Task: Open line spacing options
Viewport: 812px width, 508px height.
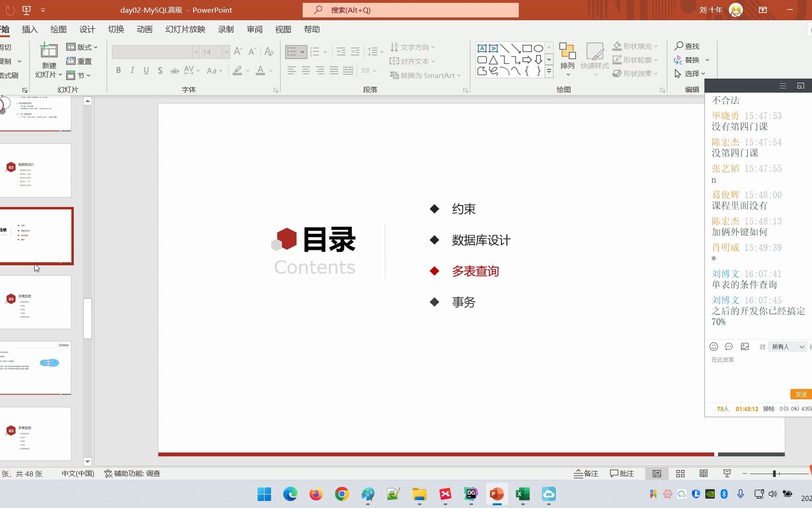Action: click(375, 52)
